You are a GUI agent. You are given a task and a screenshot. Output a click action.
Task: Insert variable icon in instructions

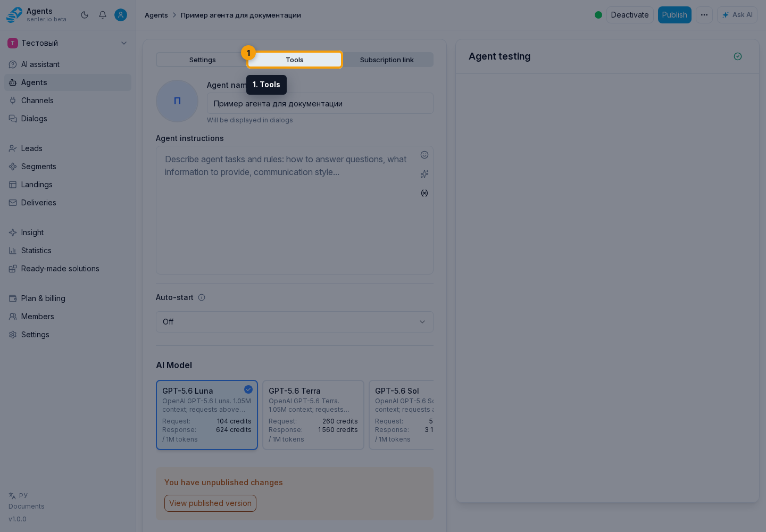pos(424,193)
